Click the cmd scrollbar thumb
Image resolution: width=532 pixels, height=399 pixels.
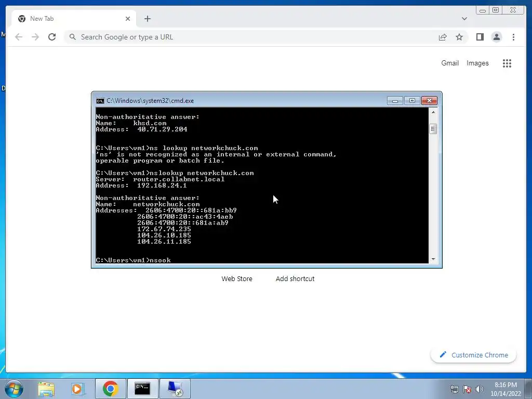tap(433, 129)
